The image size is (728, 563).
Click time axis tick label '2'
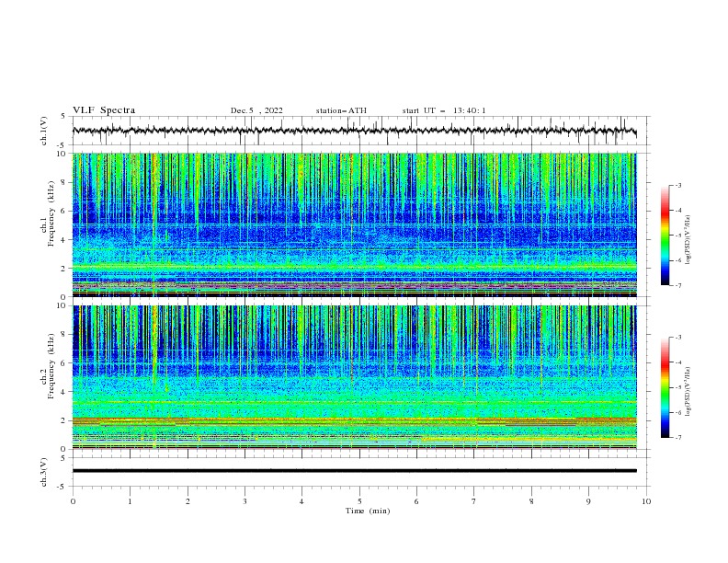point(188,501)
